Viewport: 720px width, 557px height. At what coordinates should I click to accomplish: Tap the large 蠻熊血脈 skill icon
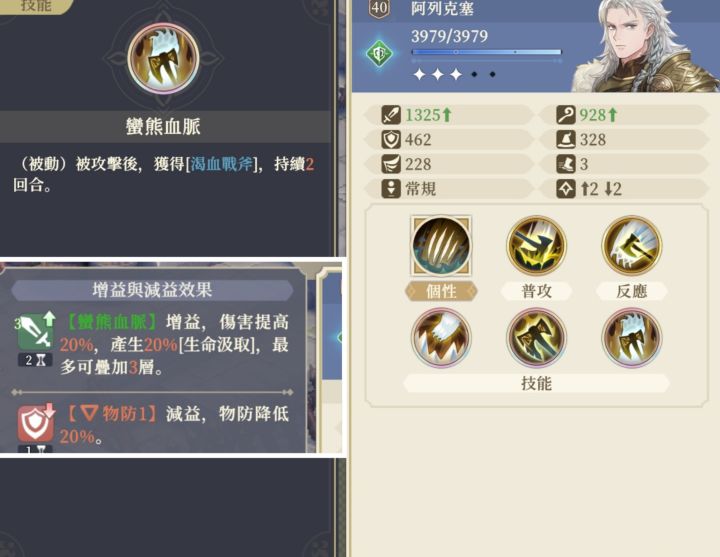[163, 58]
